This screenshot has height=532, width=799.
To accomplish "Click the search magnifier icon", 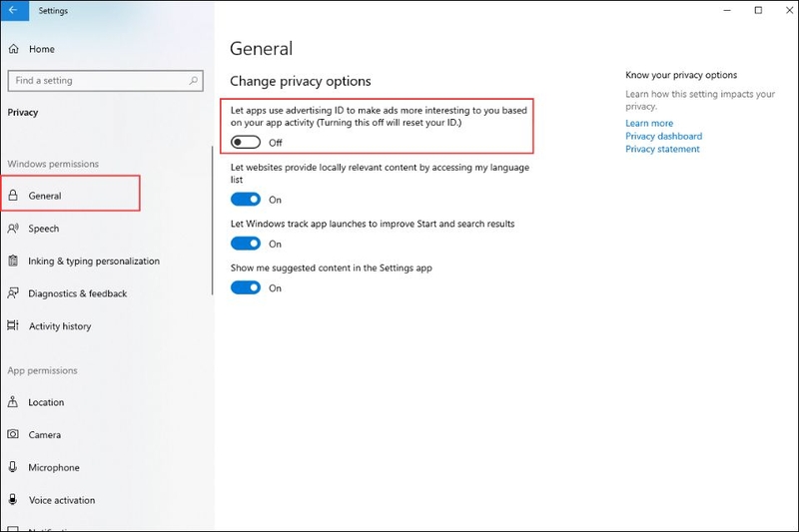I will tap(193, 81).
